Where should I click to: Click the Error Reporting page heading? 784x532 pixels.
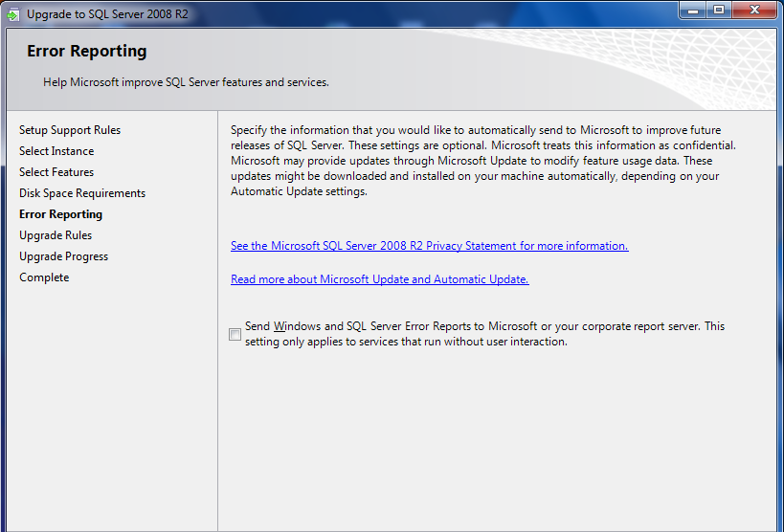(x=87, y=51)
